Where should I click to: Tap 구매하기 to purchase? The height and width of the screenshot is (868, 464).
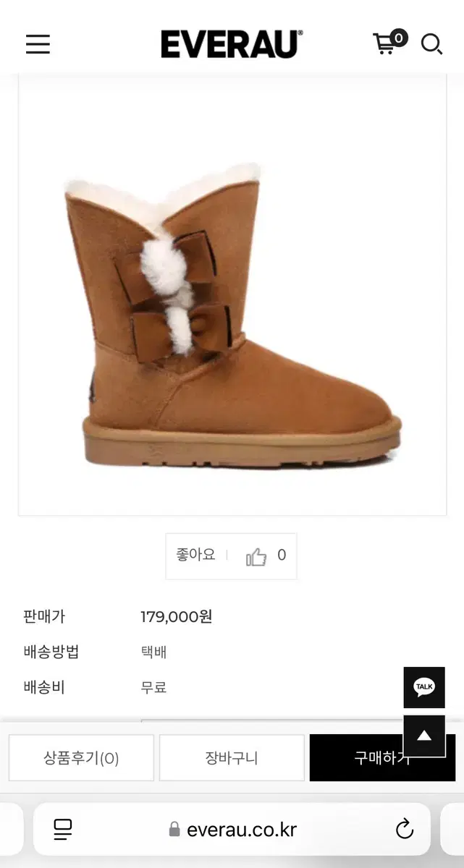(382, 758)
